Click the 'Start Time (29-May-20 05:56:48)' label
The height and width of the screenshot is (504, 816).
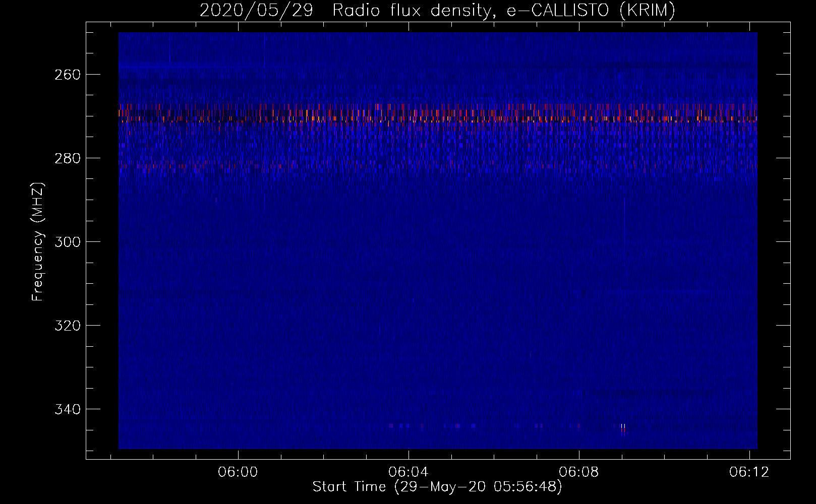[437, 487]
